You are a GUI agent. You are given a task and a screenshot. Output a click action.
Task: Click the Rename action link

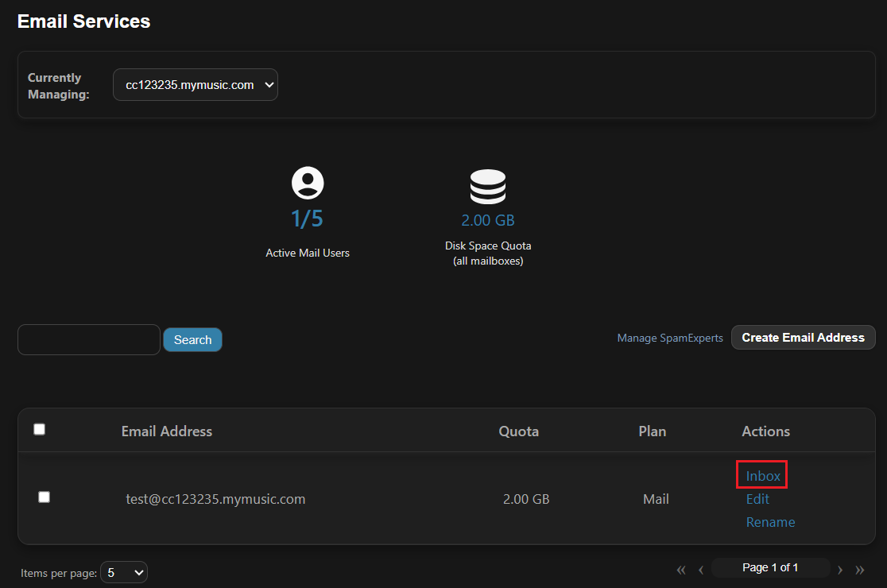click(770, 522)
